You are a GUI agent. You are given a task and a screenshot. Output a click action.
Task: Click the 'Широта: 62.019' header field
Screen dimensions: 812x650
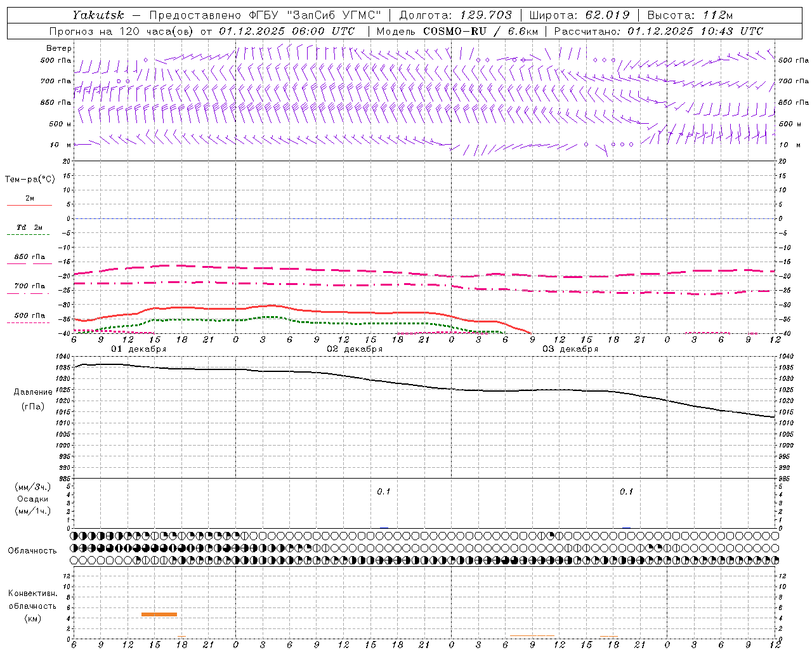tap(579, 15)
